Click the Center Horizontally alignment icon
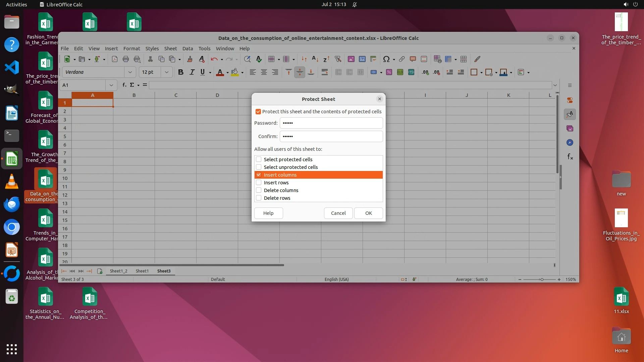This screenshot has width=644, height=362. point(264,72)
